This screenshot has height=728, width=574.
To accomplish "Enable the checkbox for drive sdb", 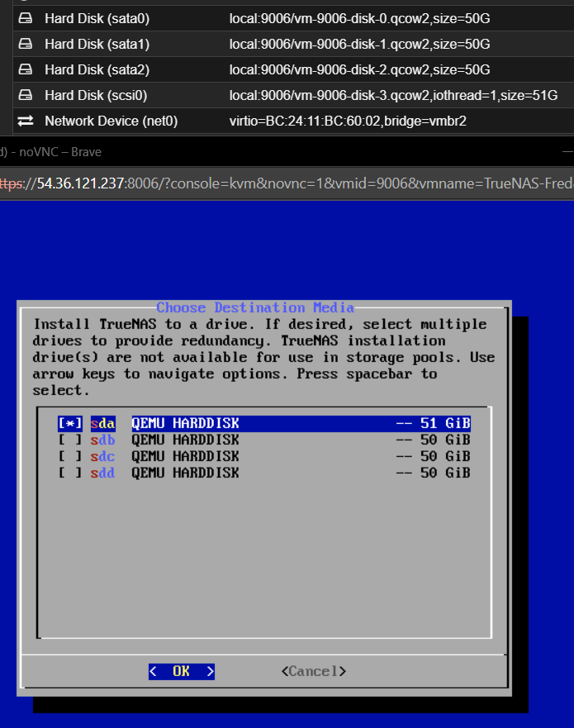I will (70, 440).
